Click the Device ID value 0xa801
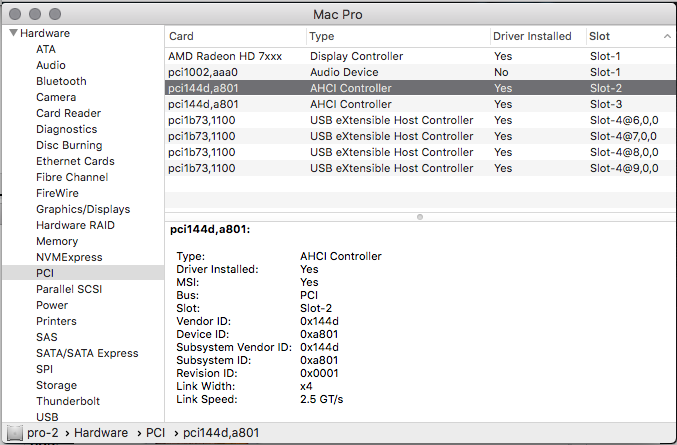 pyautogui.click(x=319, y=334)
